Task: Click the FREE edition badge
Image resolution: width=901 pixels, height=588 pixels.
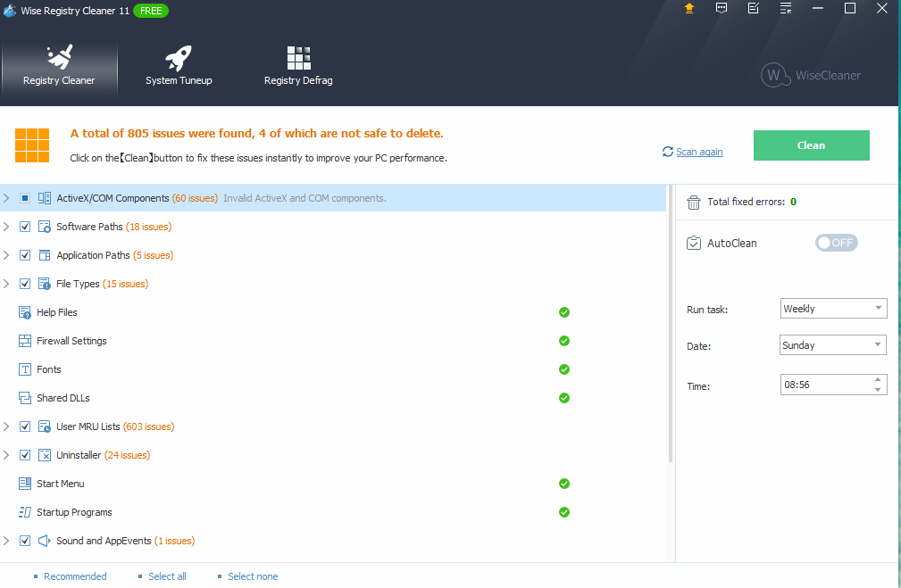Action: click(x=151, y=11)
